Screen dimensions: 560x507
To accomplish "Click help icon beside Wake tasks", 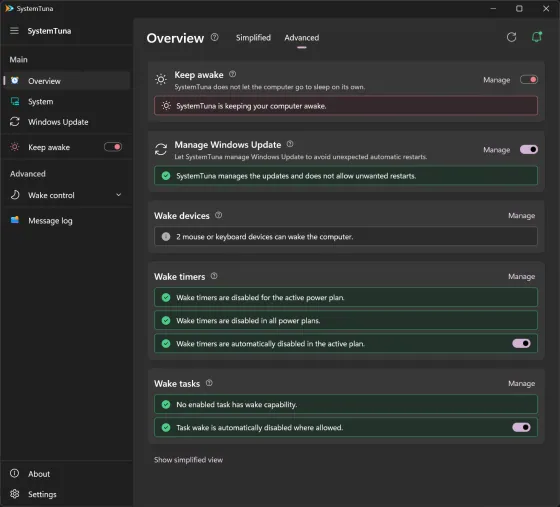I will pyautogui.click(x=209, y=383).
